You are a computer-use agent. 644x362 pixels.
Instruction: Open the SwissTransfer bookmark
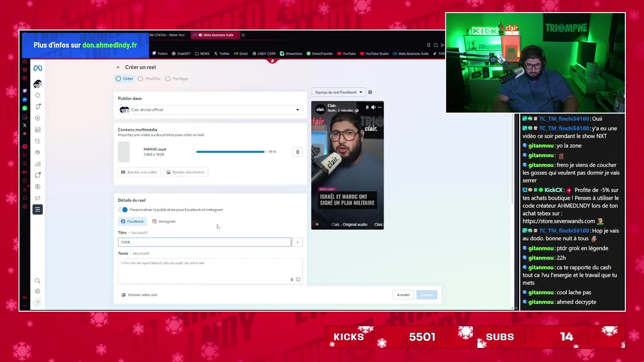pyautogui.click(x=319, y=54)
